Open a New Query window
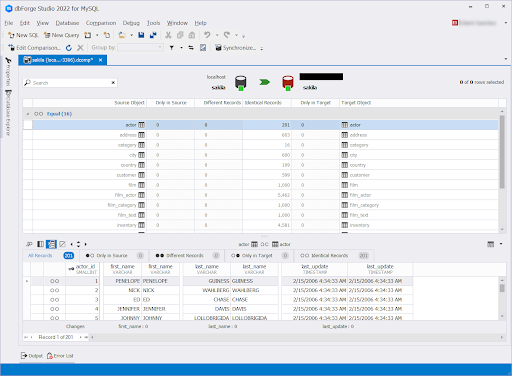This screenshot has height=376, width=512. pyautogui.click(x=61, y=35)
